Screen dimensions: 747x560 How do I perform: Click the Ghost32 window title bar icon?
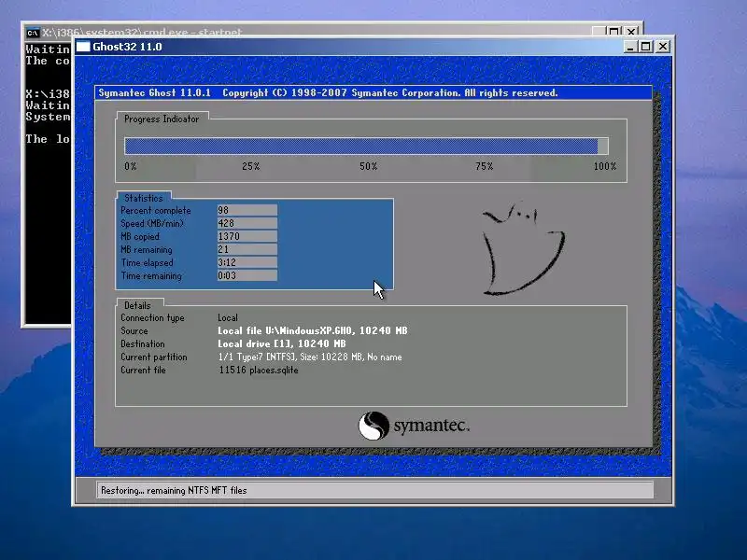[x=83, y=47]
